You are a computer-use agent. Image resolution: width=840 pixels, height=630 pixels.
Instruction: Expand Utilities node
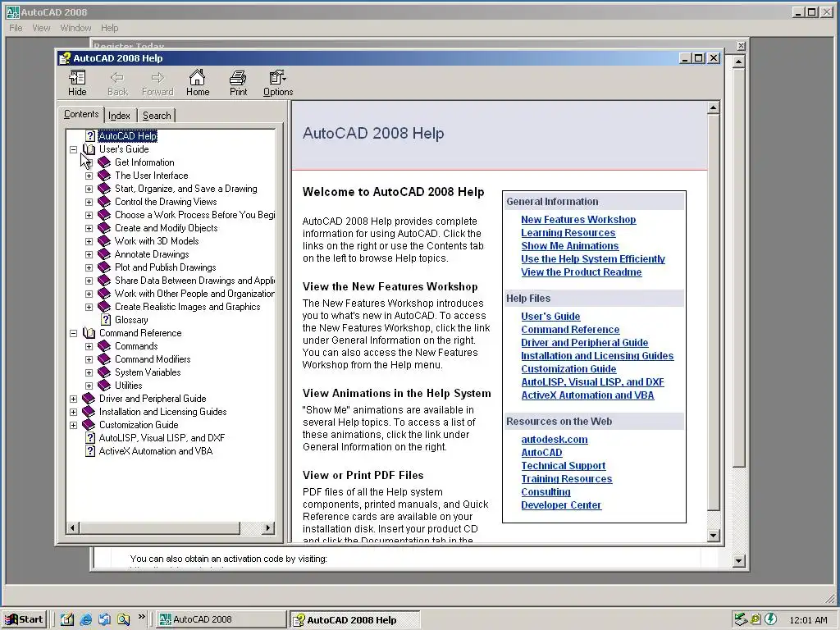pyautogui.click(x=89, y=386)
